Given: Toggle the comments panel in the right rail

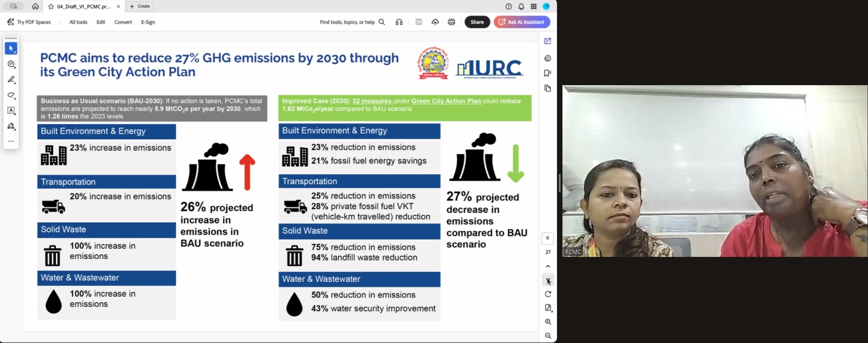Looking at the screenshot, I should [547, 58].
